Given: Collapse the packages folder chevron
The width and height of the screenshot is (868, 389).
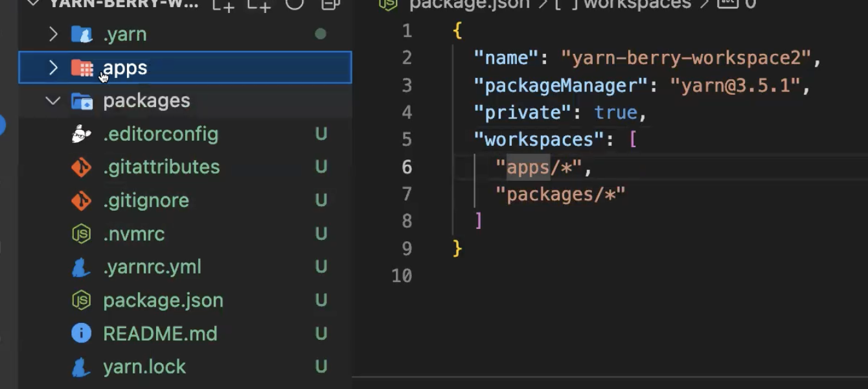Looking at the screenshot, I should [53, 100].
